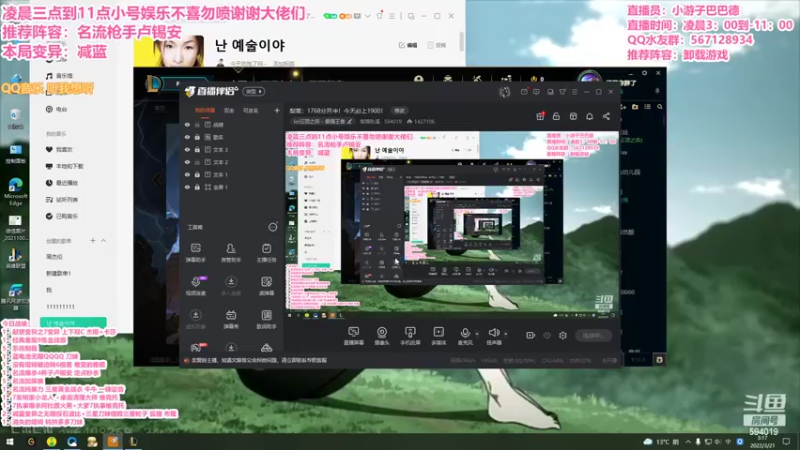Click the add folder icon in League friends panel
Screen dimensions: 800x450
635,107
